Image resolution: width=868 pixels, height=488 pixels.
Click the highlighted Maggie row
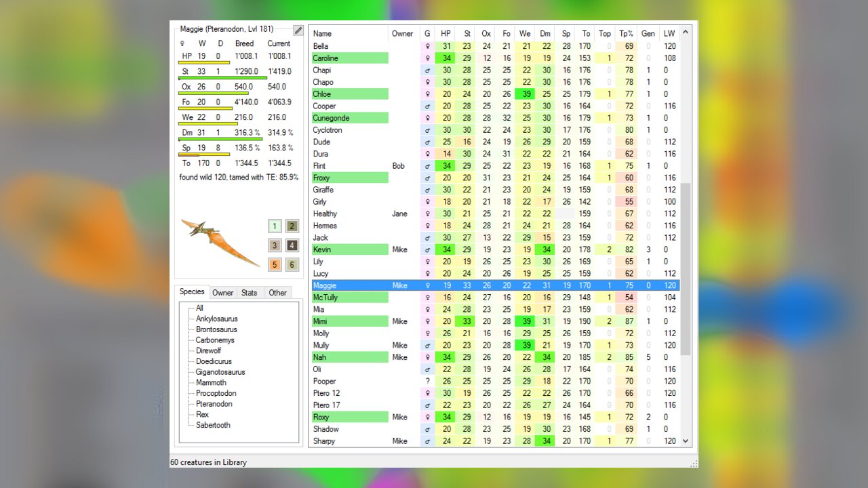(494, 285)
